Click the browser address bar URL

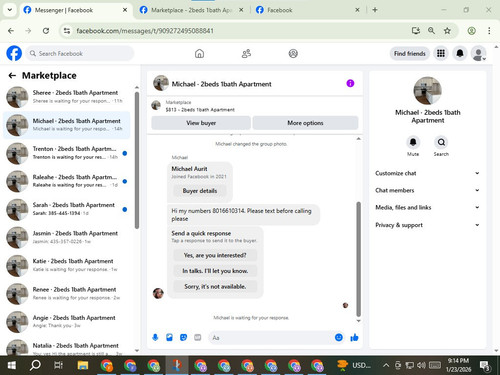145,31
